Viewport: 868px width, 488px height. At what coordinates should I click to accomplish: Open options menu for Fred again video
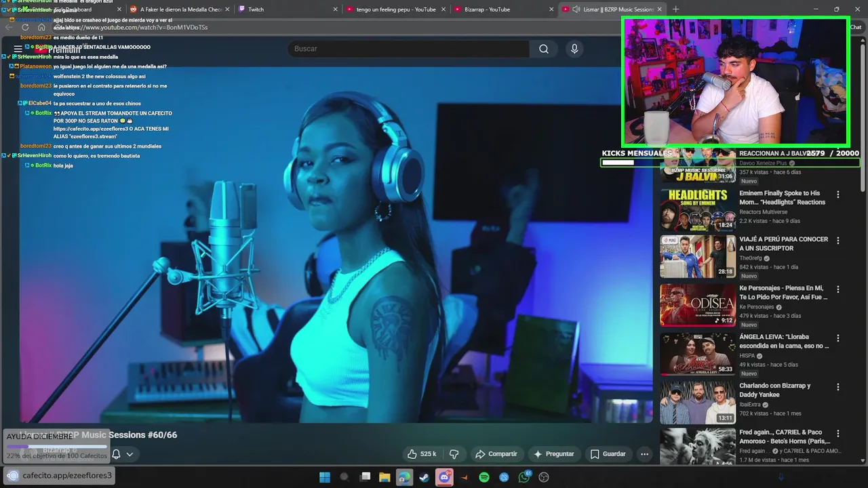pos(837,433)
